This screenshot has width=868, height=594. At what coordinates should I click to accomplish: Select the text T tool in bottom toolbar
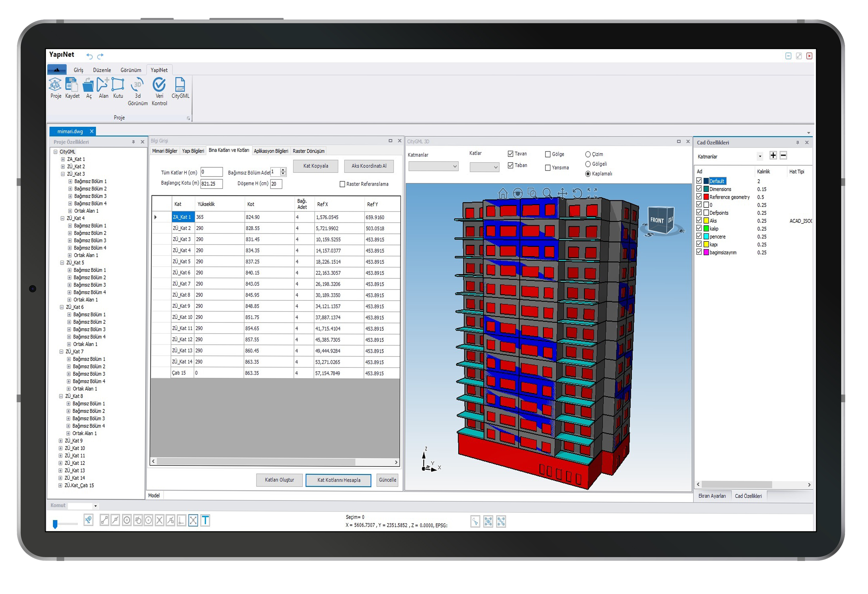[205, 521]
